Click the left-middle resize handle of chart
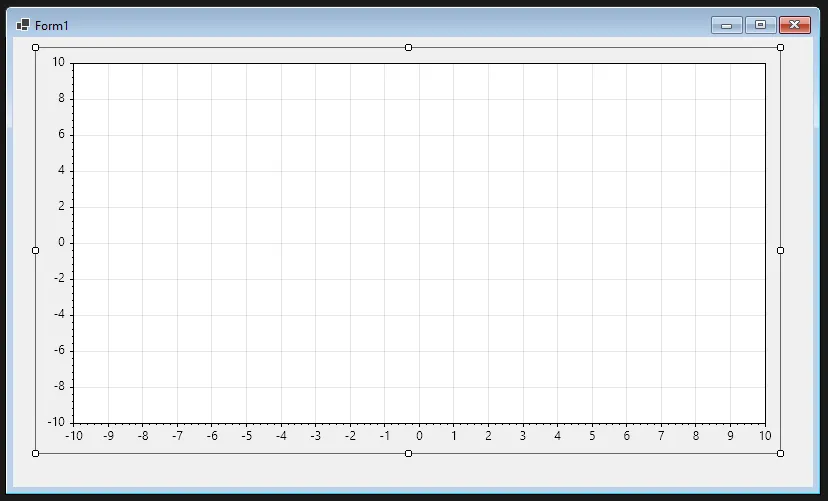This screenshot has height=501, width=828. point(36,250)
